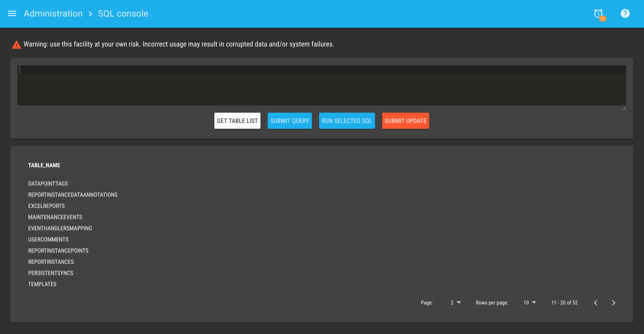This screenshot has height=334, width=644.
Task: Click the SUBMIT UPDATE button
Action: [405, 121]
